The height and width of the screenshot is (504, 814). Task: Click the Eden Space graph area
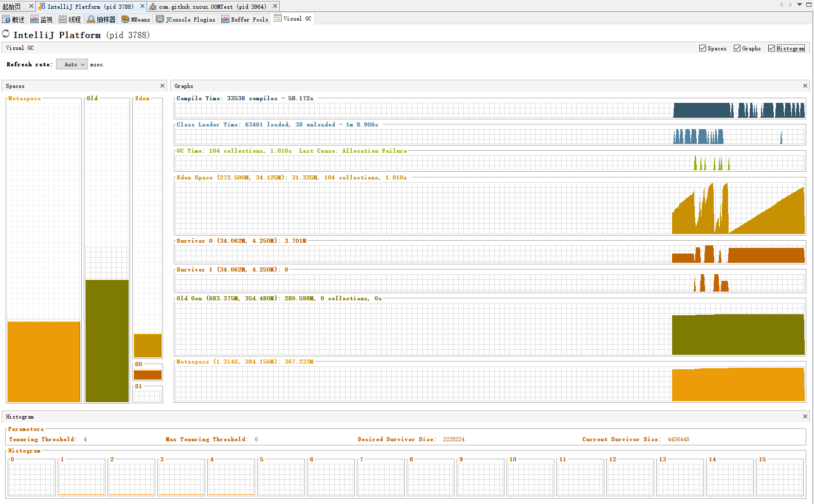click(x=490, y=208)
